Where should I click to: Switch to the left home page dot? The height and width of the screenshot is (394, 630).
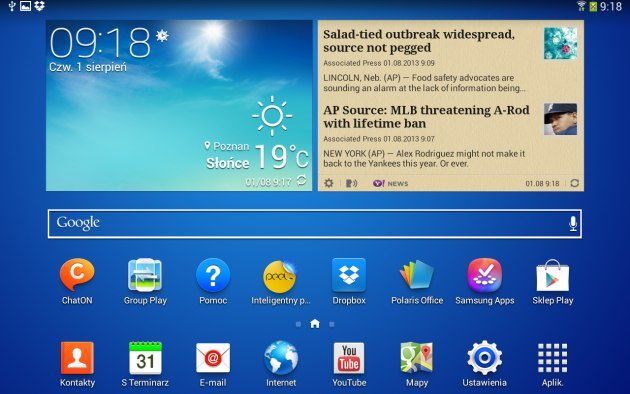pos(298,324)
